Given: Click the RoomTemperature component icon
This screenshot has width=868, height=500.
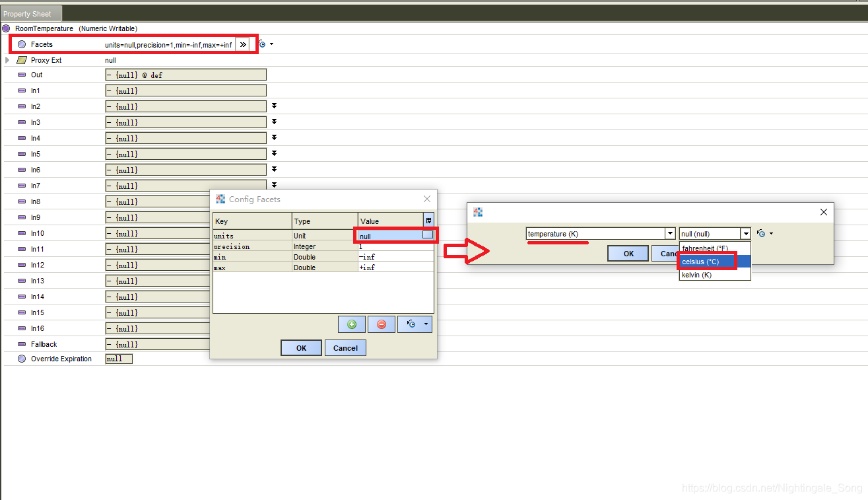Looking at the screenshot, I should click(x=6, y=28).
